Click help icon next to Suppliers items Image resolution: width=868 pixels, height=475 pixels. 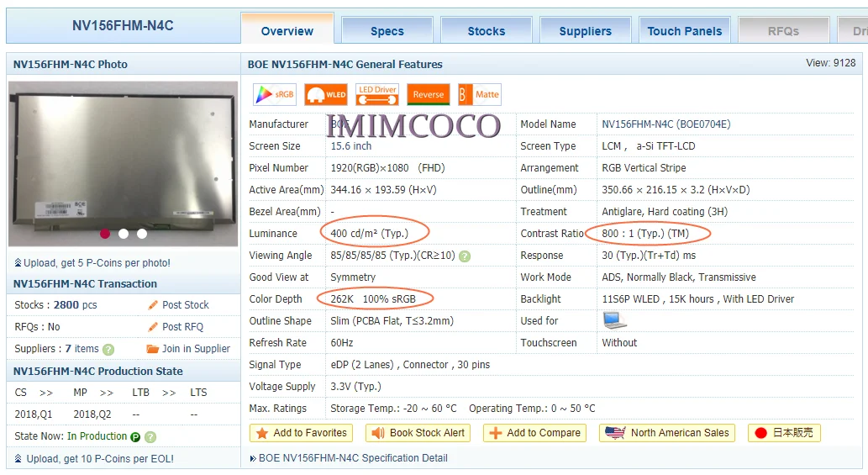point(108,350)
